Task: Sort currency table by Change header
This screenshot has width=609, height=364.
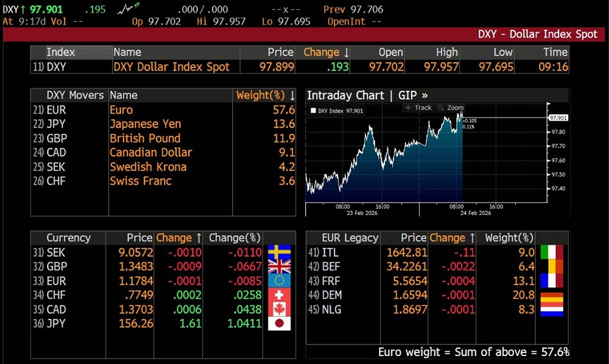Action: 178,238
